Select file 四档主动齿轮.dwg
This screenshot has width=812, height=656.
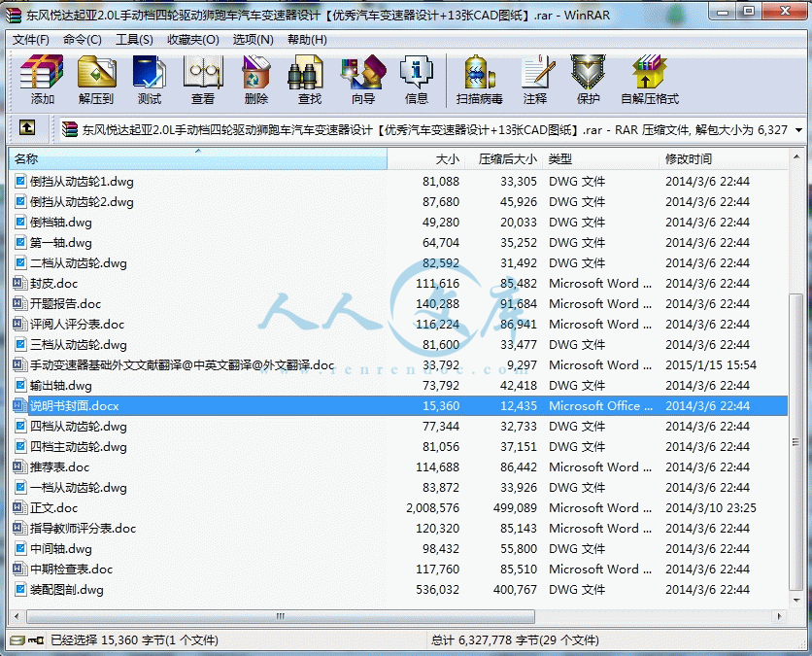click(79, 447)
